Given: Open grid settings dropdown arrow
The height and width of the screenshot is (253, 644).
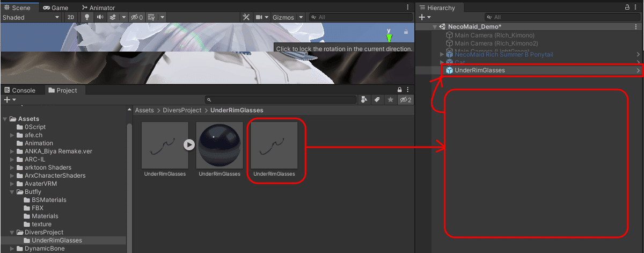Looking at the screenshot, I should pos(162,17).
